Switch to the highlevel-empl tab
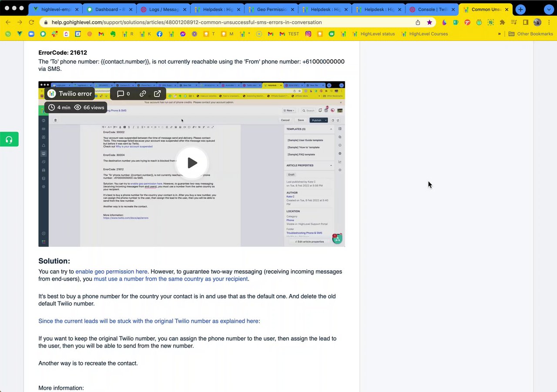 click(55, 9)
